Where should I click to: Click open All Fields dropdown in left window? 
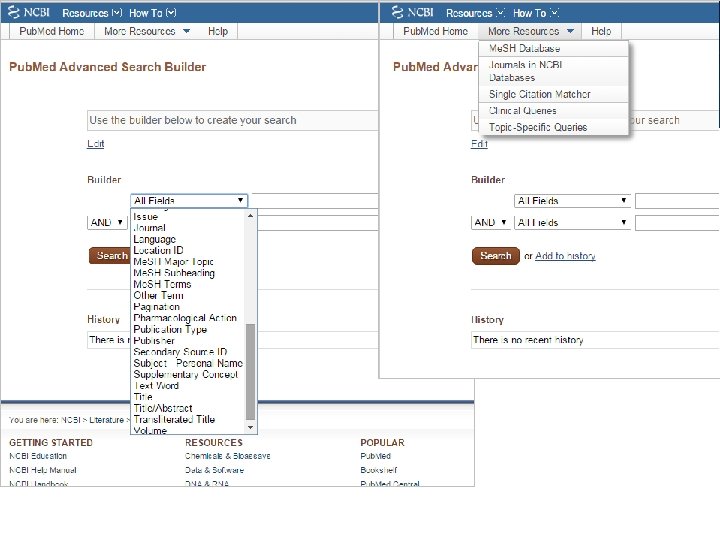point(189,201)
